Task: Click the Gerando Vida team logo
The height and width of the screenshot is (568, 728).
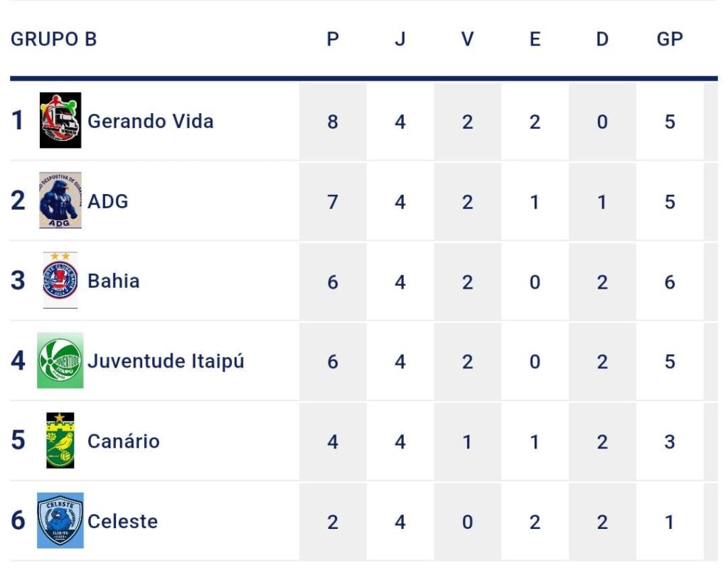Action: click(x=60, y=121)
